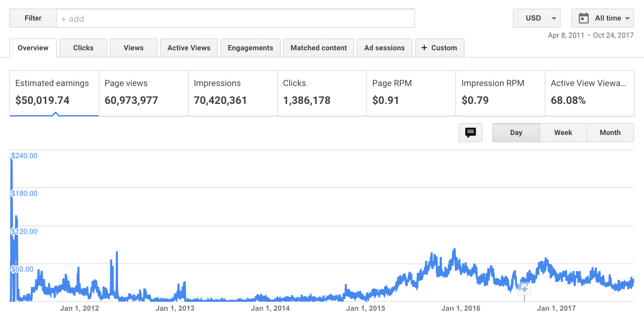Open the Engagements tab

coord(250,48)
